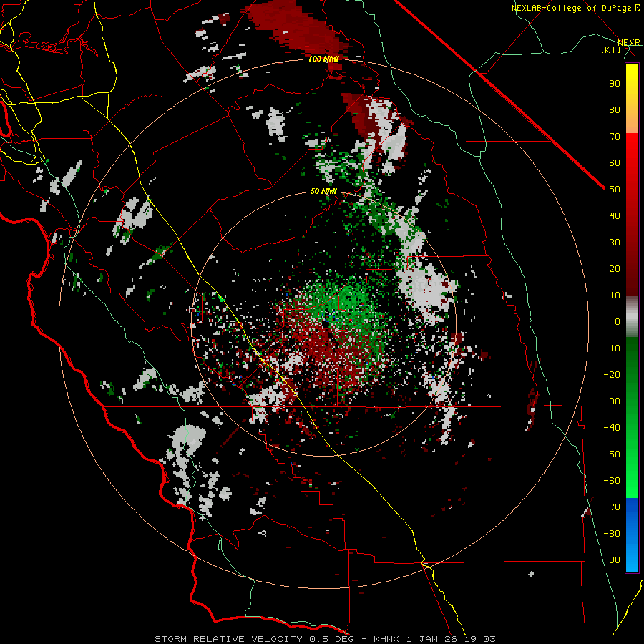The height and width of the screenshot is (644, 644).
Task: Click the -50 value on the scale
Action: [612, 454]
